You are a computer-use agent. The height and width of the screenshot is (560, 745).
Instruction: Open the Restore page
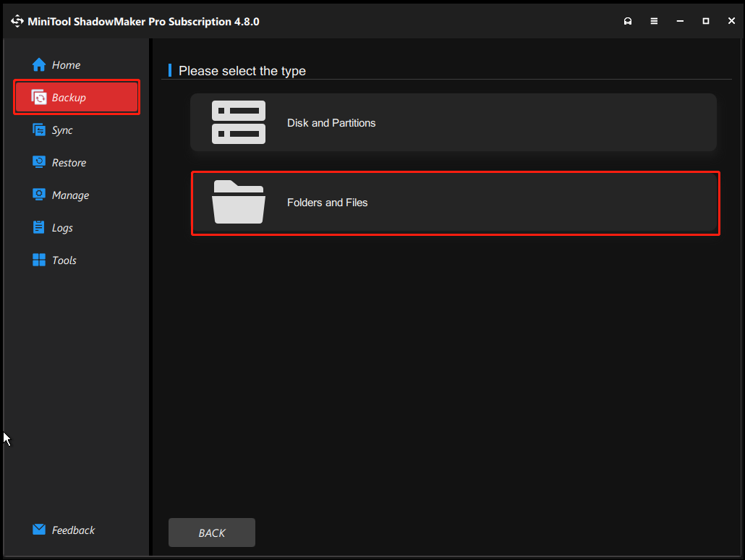click(x=69, y=162)
